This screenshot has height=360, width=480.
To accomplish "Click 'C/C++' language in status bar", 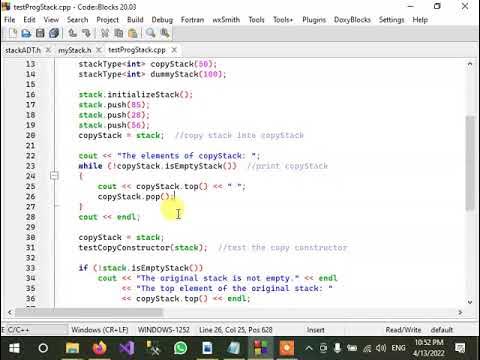I will (x=18, y=330).
